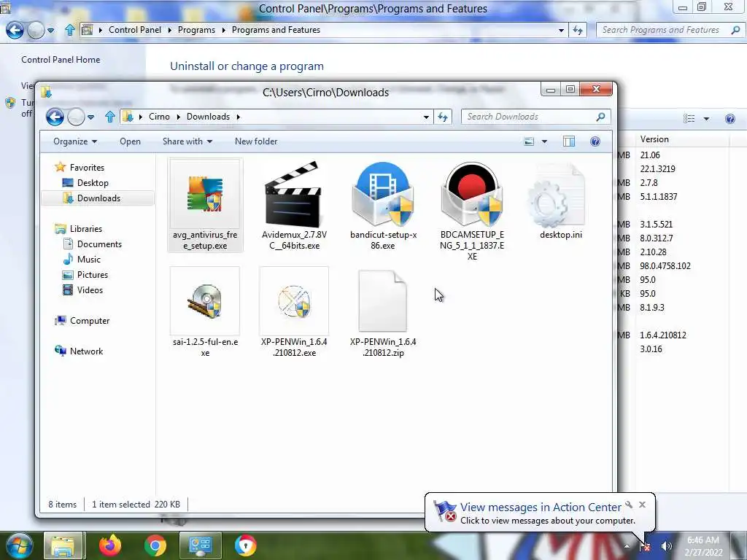
Task: Click Downloads breadcrumb in address bar
Action: [208, 117]
